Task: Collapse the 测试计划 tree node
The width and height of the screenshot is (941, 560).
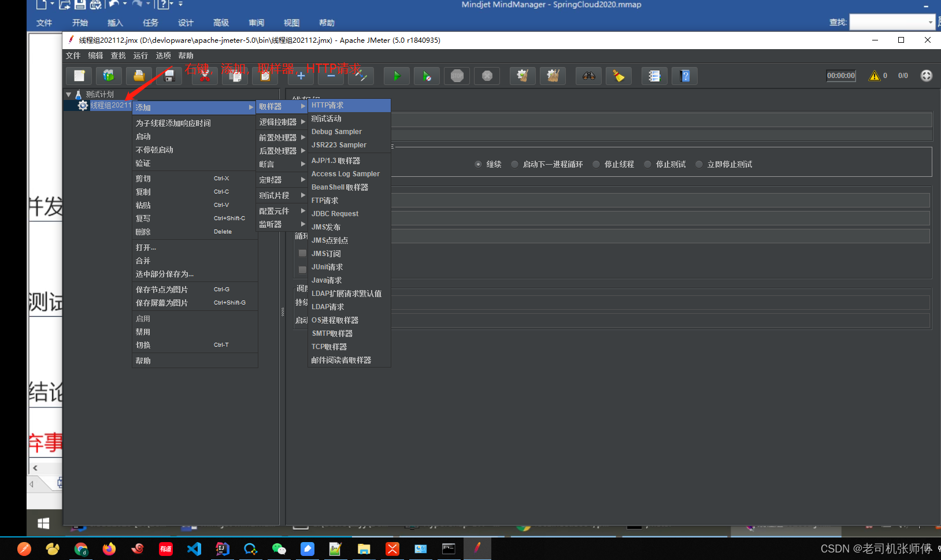Action: (69, 94)
